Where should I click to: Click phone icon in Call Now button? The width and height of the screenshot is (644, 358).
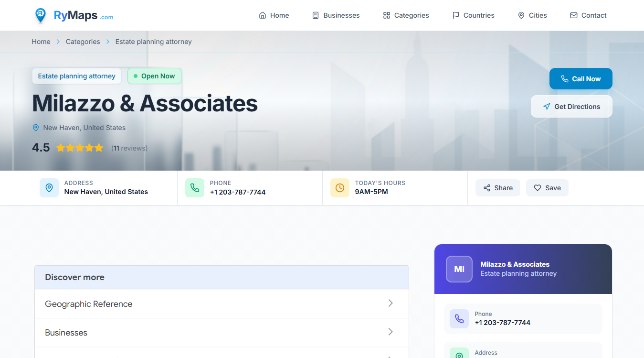tap(565, 79)
